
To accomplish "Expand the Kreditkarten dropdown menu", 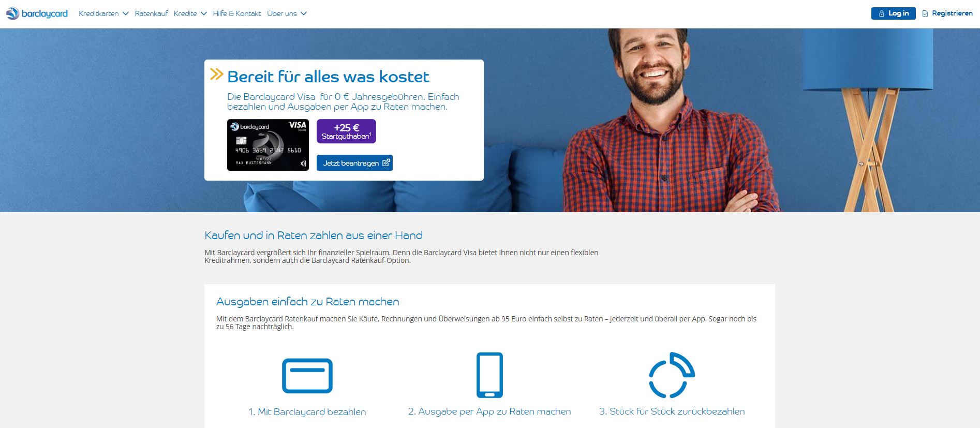I will pos(103,13).
